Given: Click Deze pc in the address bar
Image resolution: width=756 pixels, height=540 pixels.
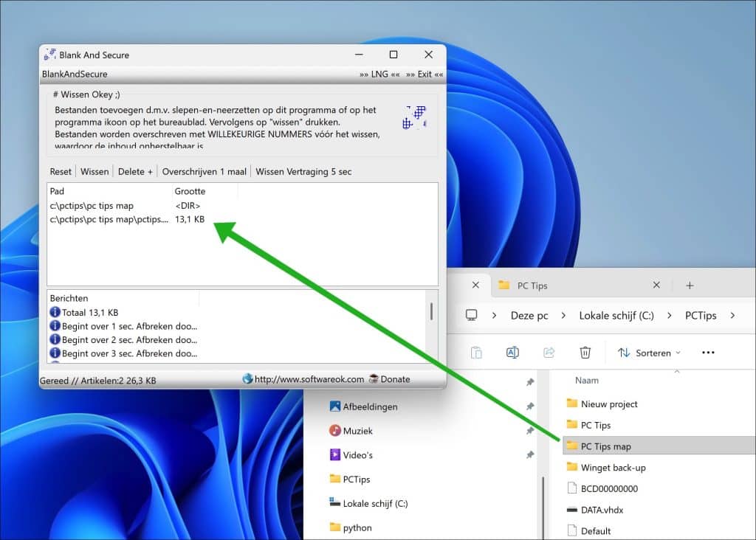Looking at the screenshot, I should coord(529,316).
